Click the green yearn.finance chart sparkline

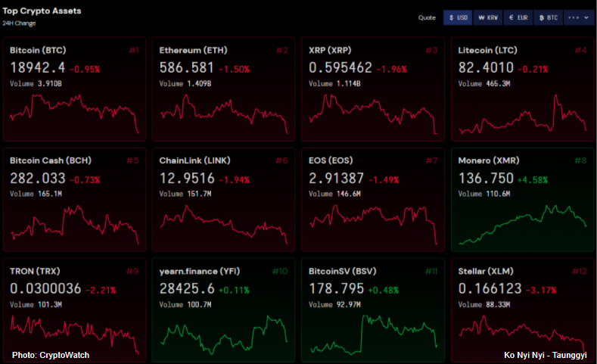[223, 334]
